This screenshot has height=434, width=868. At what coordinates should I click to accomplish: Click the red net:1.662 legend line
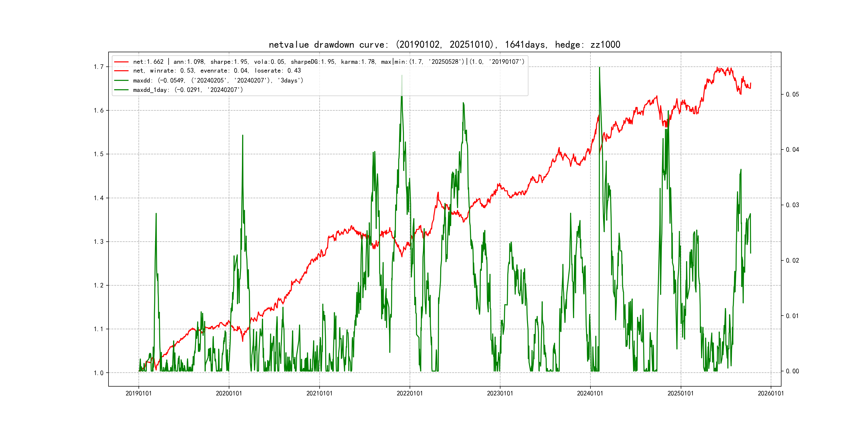pos(121,62)
